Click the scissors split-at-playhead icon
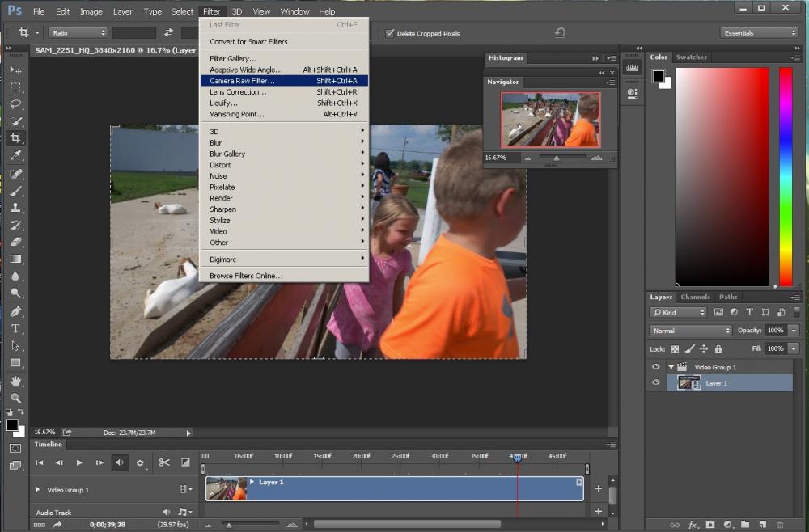The height and width of the screenshot is (532, 809). point(164,462)
